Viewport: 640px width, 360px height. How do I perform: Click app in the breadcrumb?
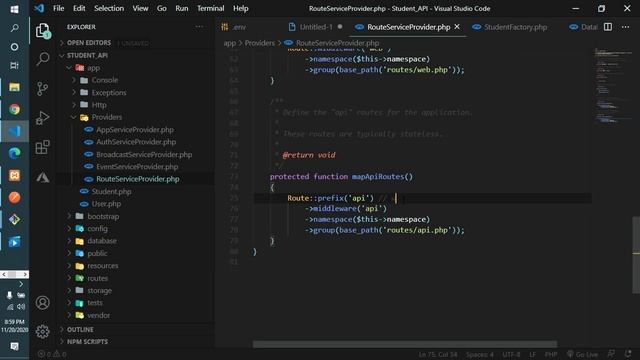229,43
